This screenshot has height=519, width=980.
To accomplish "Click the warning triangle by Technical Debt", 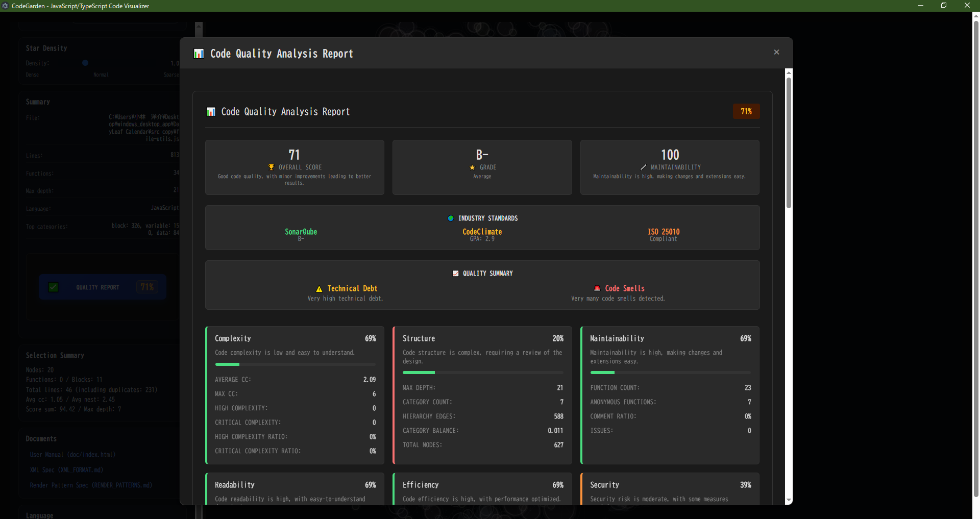I will (319, 289).
